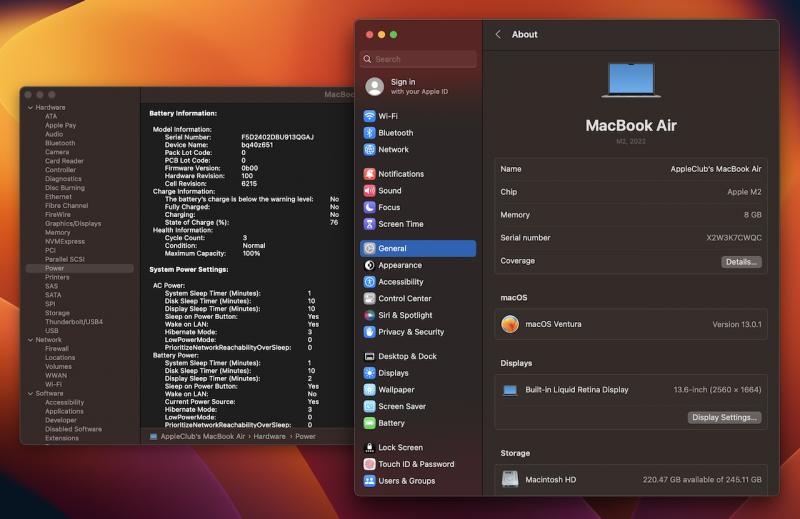The image size is (800, 519).
Task: Open Lock Screen icon
Action: tap(369, 448)
